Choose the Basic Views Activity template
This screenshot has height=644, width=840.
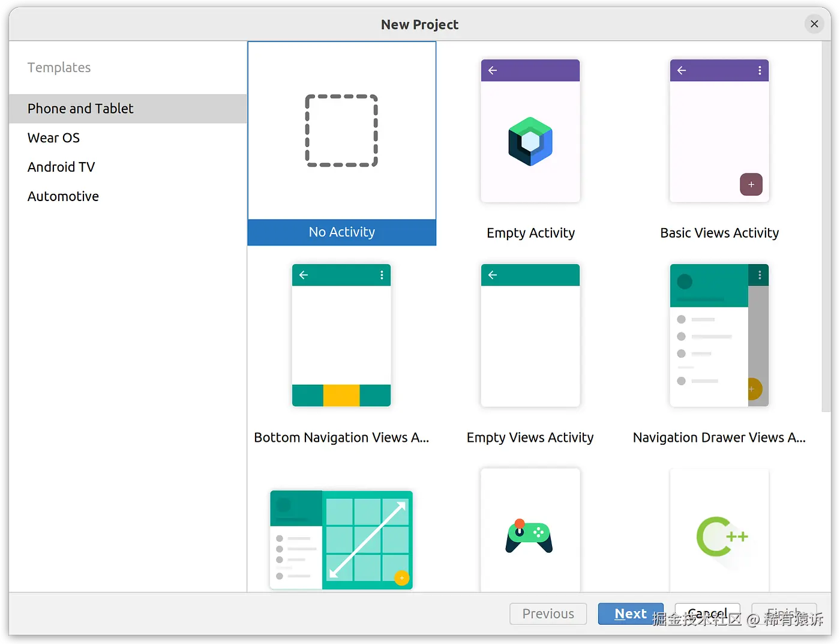coord(719,131)
